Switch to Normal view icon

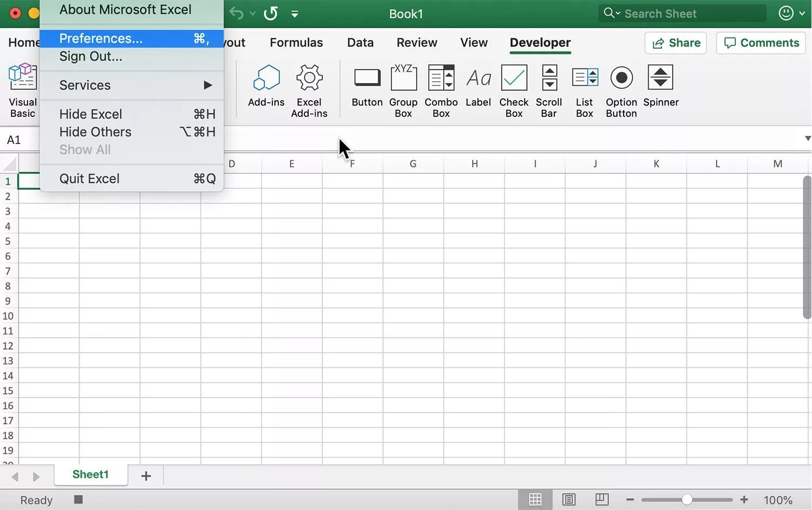535,500
